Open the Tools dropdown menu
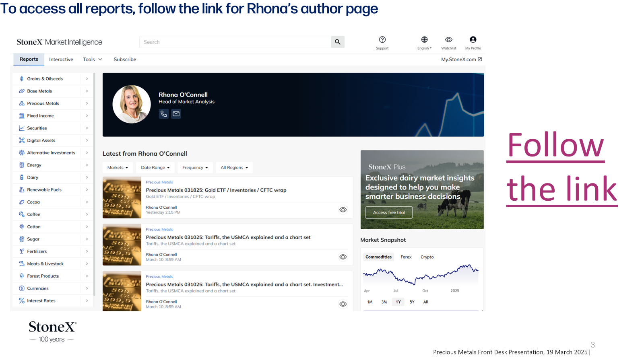Image resolution: width=644 pixels, height=362 pixels. point(93,60)
